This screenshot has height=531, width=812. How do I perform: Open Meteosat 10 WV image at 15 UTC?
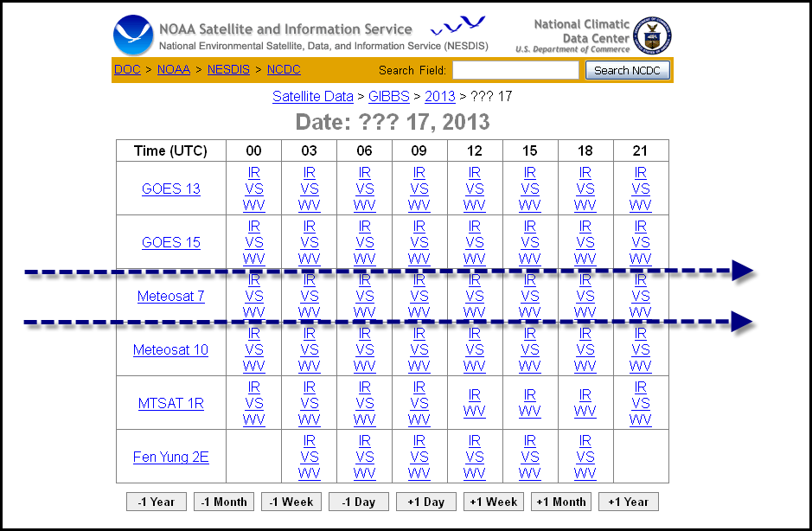pyautogui.click(x=530, y=366)
